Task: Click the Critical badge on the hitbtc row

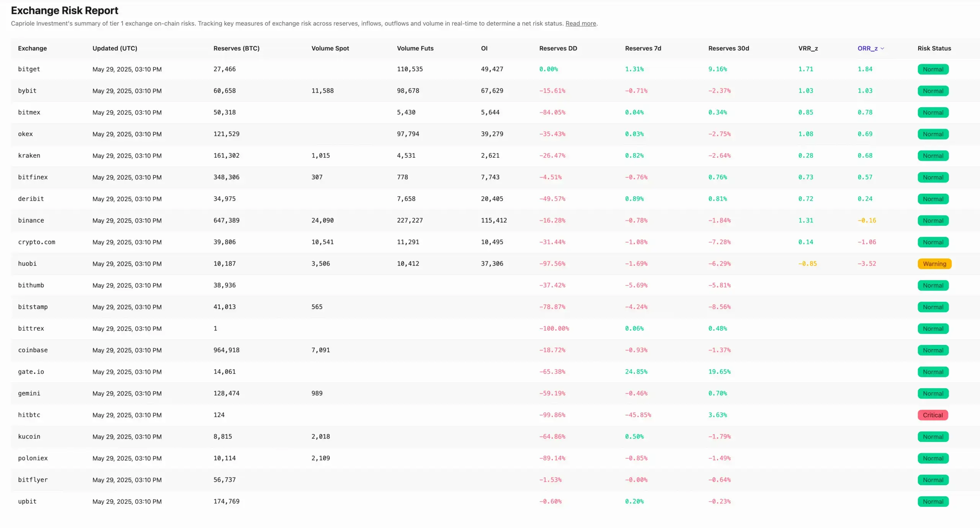Action: pyautogui.click(x=933, y=415)
